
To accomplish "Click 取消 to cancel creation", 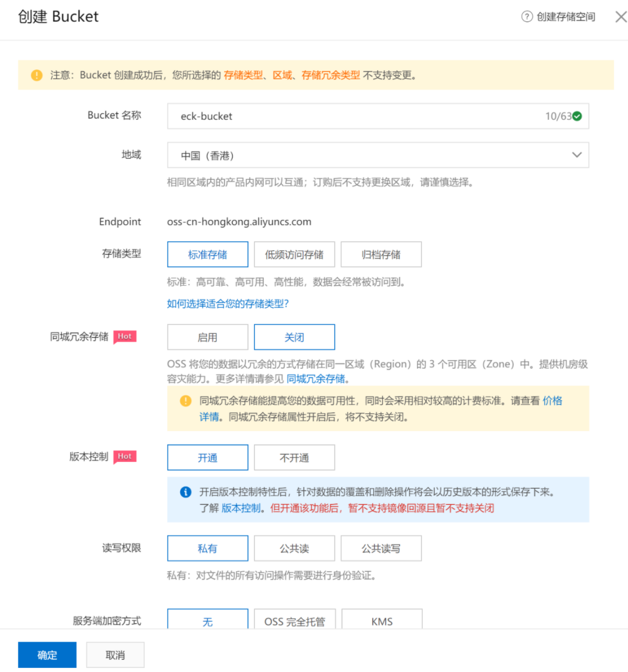I will (115, 654).
